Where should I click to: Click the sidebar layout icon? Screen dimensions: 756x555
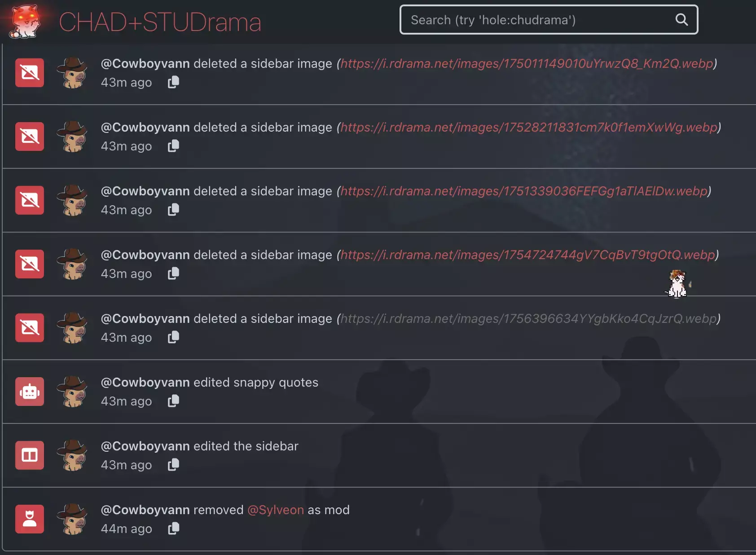click(x=30, y=455)
